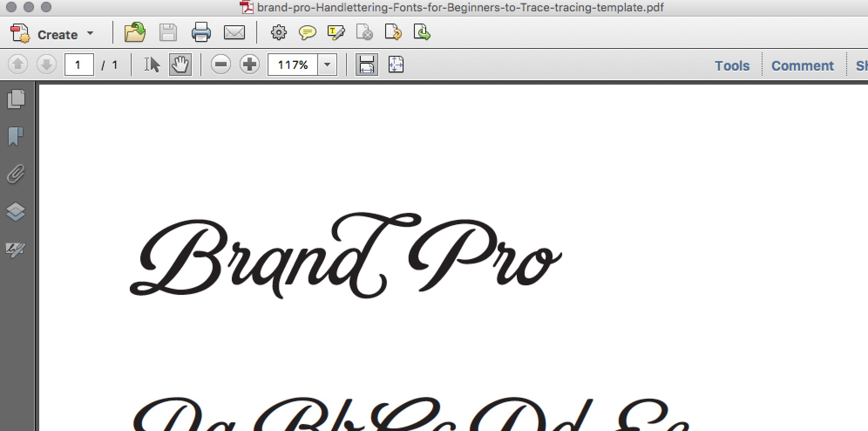Image resolution: width=868 pixels, height=431 pixels.
Task: Save the document with the floppy disk icon
Action: [x=168, y=33]
